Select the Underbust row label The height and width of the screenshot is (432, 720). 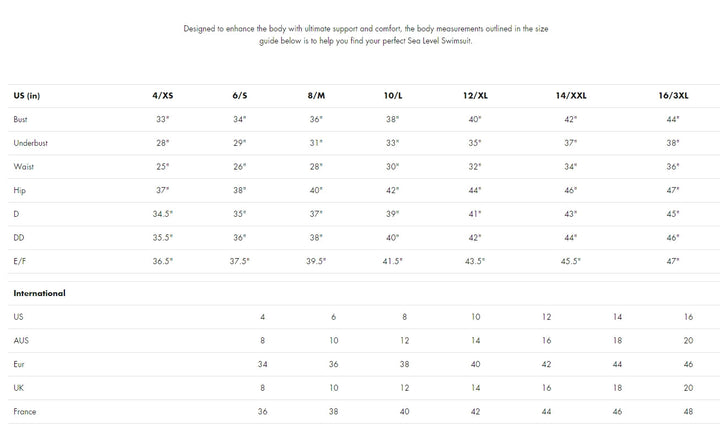click(30, 143)
